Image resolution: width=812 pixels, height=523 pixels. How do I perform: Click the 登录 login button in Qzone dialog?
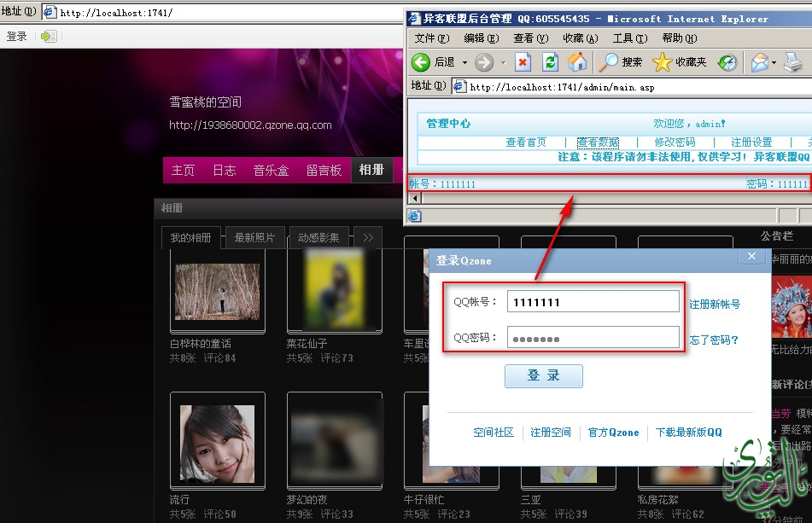click(x=544, y=376)
